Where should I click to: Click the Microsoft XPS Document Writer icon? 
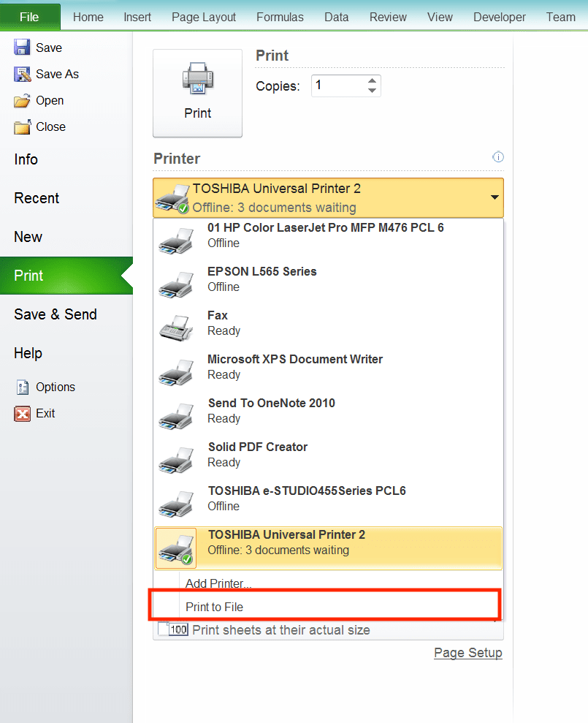175,372
